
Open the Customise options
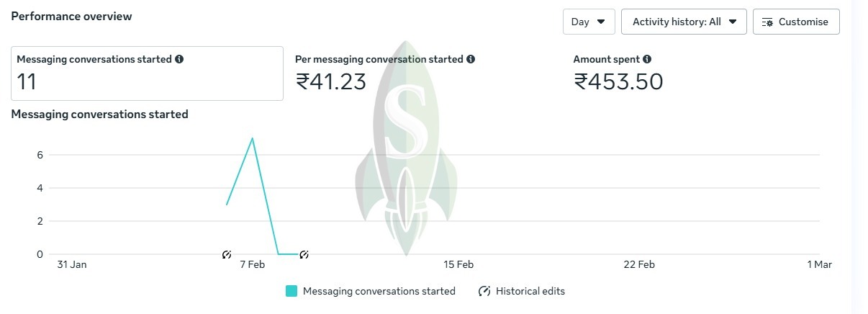pyautogui.click(x=795, y=22)
